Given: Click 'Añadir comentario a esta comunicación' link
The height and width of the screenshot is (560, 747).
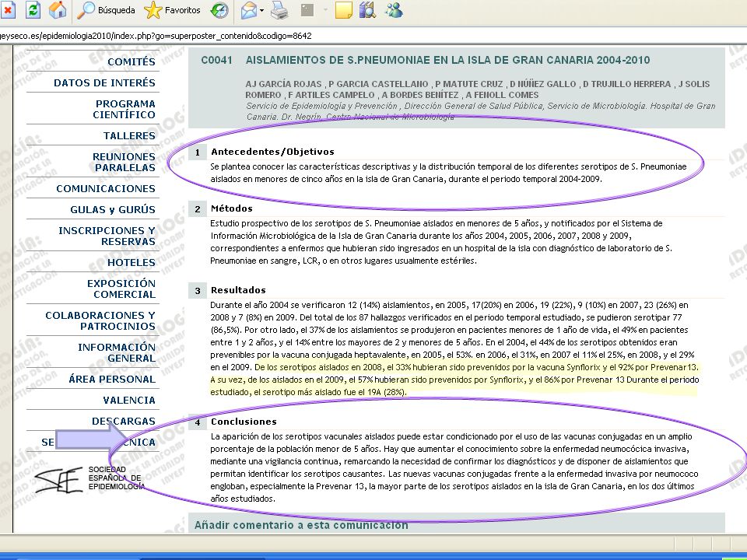Looking at the screenshot, I should point(301,525).
